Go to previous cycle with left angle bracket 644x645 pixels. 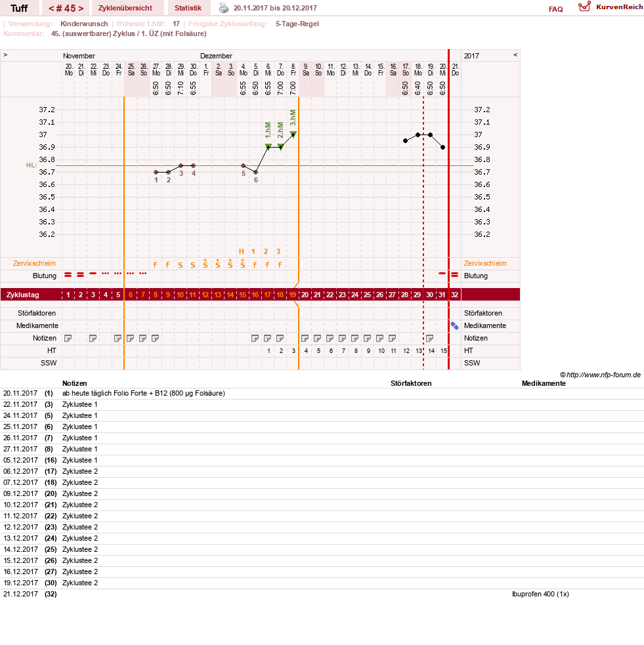click(x=51, y=9)
